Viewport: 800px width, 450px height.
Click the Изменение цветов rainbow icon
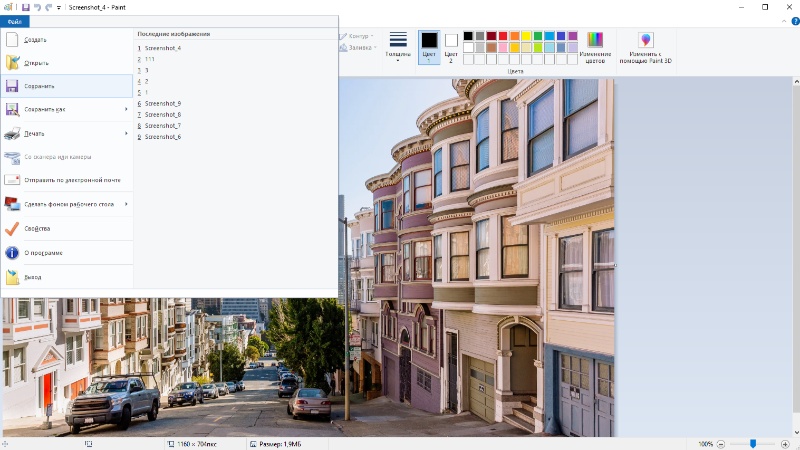[595, 40]
